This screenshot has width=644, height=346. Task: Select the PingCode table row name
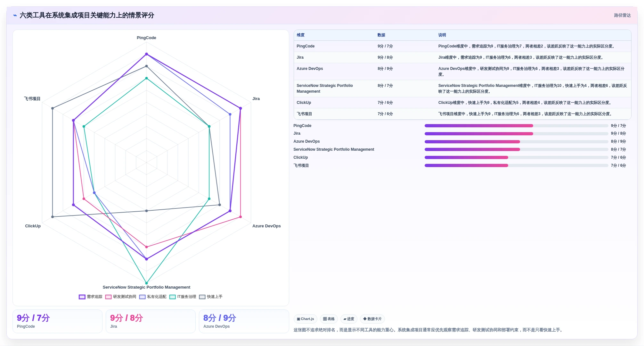click(306, 46)
